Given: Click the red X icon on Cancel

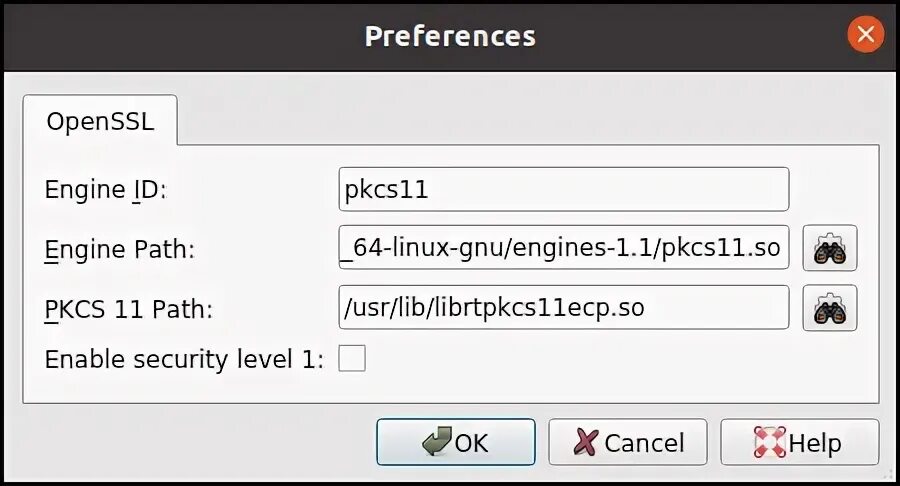Looking at the screenshot, I should pyautogui.click(x=587, y=442).
